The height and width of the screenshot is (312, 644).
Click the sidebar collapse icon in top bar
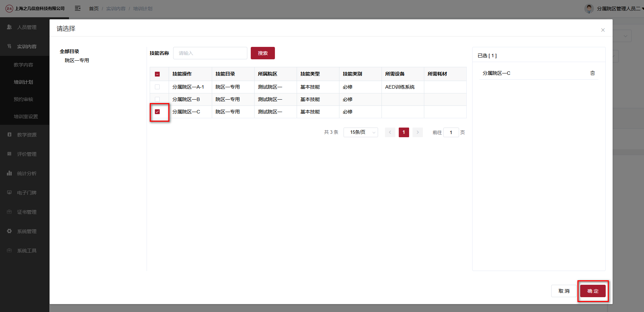pos(78,8)
